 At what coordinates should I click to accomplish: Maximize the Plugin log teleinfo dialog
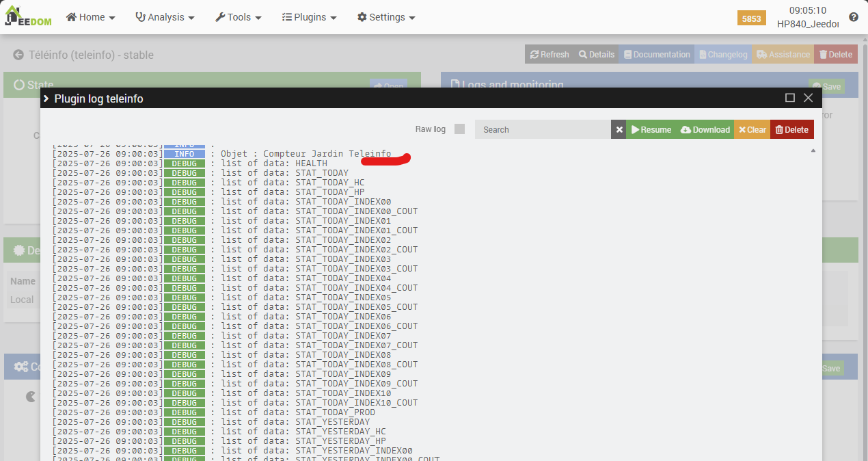click(x=789, y=98)
